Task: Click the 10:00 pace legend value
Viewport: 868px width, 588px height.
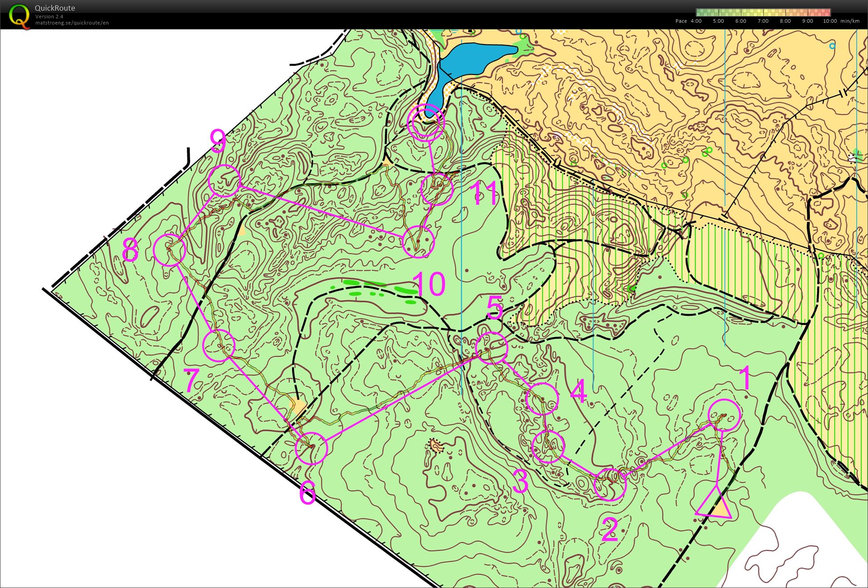Action: [x=830, y=21]
